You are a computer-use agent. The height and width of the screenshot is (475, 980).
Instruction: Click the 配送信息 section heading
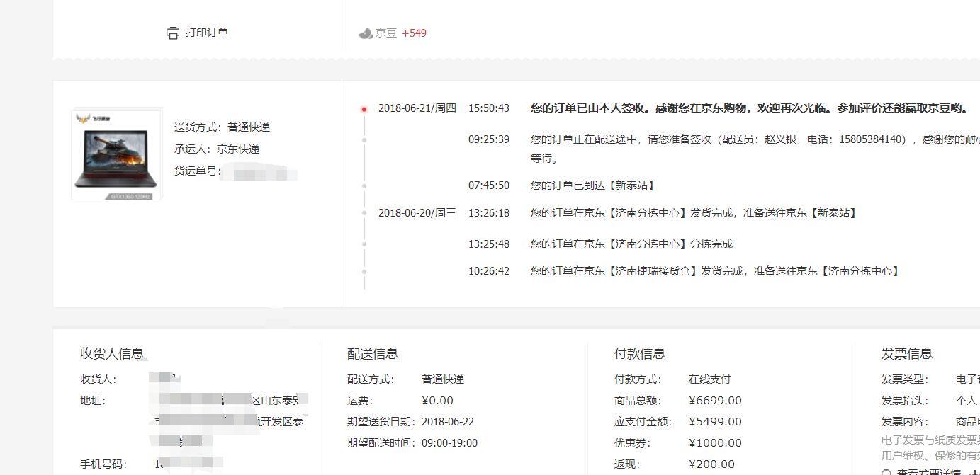point(373,353)
